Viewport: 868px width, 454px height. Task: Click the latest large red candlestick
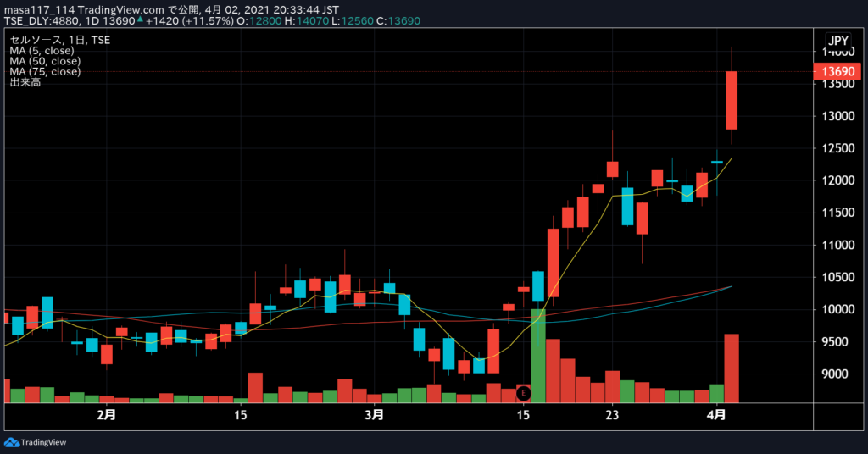[732, 100]
